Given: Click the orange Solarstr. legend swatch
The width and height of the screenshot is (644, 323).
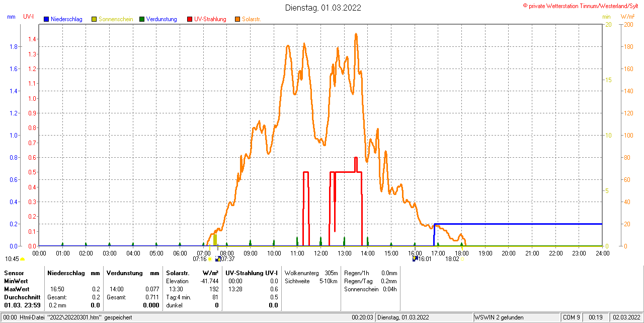Looking at the screenshot, I should click(237, 19).
